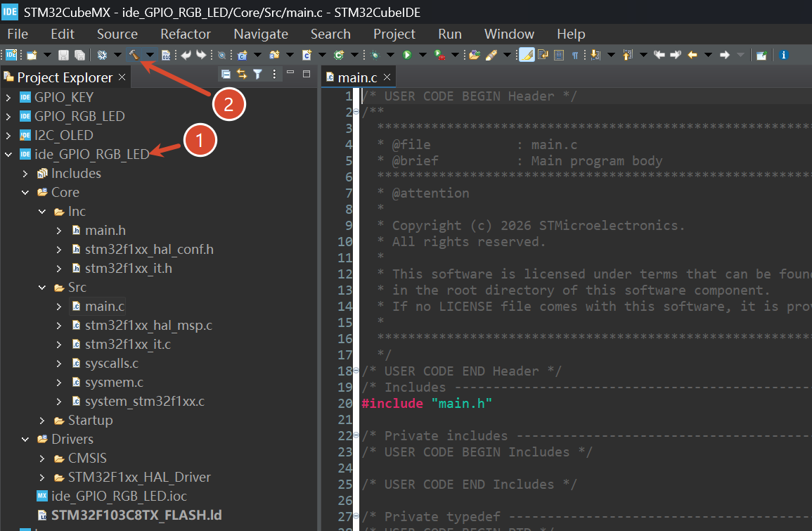The height and width of the screenshot is (531, 812).
Task: Go forward with the white right arrow
Action: 725,55
